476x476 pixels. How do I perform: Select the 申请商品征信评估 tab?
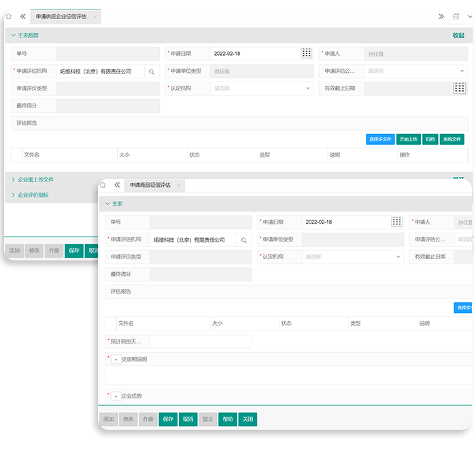tap(150, 185)
